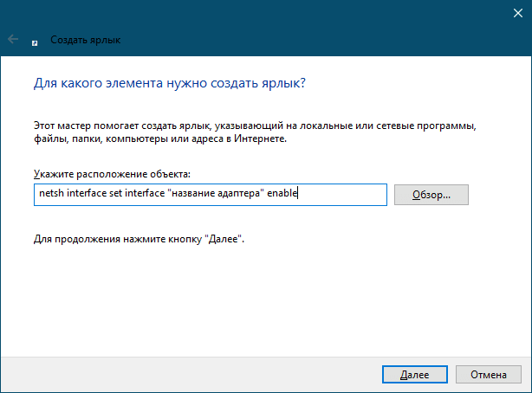Place cursor on the word адаптера in field
Viewport: 532px width, 393px height.
tap(238, 193)
